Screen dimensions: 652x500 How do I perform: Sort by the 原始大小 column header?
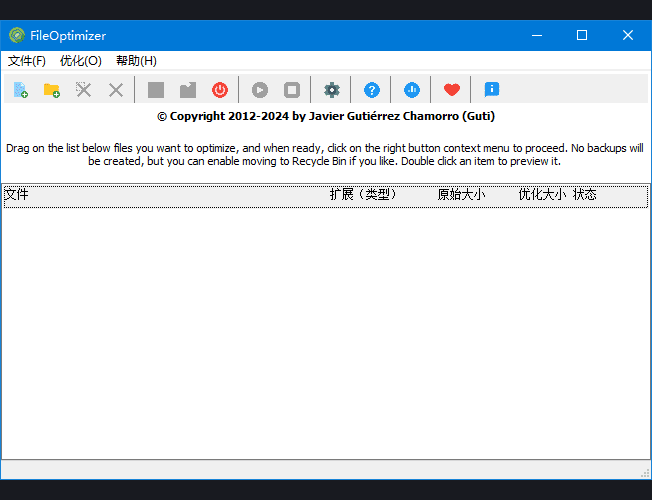click(x=462, y=195)
